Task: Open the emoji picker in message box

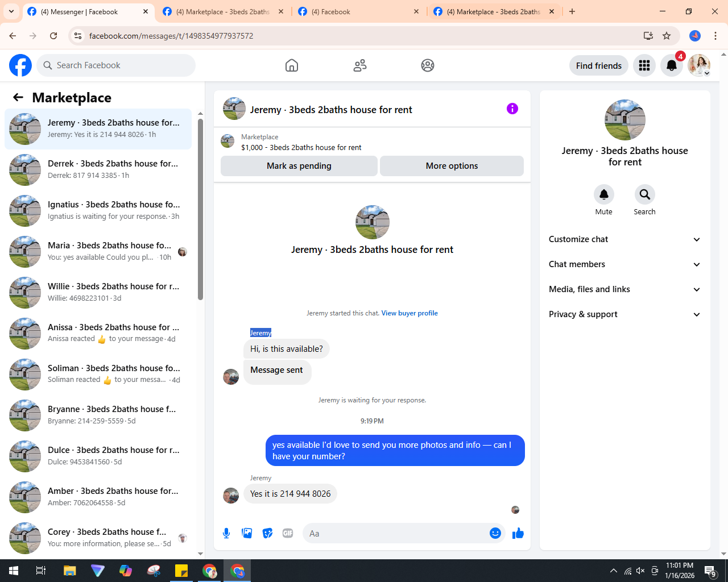Action: [495, 533]
